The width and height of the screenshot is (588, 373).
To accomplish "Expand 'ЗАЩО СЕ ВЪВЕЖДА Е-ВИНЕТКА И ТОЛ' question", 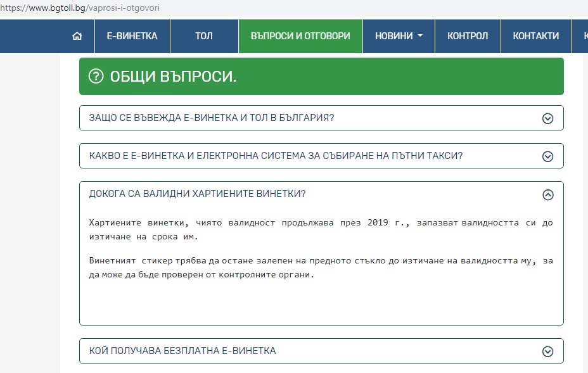I will click(321, 118).
